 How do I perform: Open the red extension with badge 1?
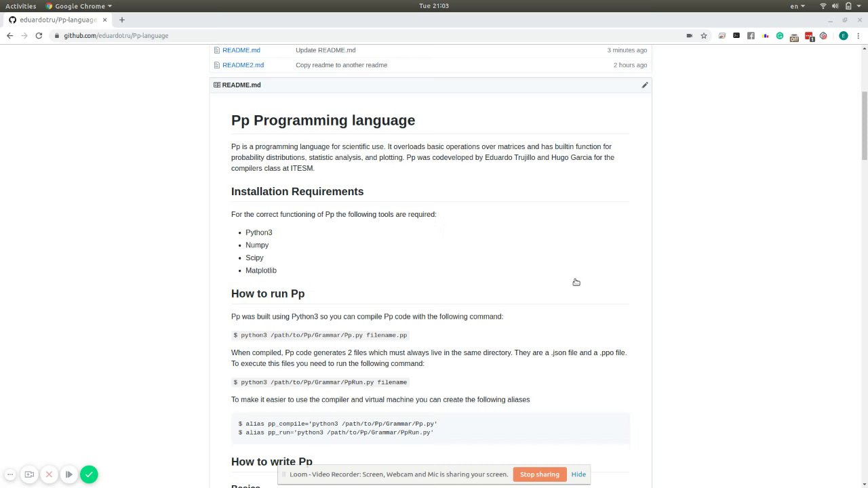[x=809, y=36]
